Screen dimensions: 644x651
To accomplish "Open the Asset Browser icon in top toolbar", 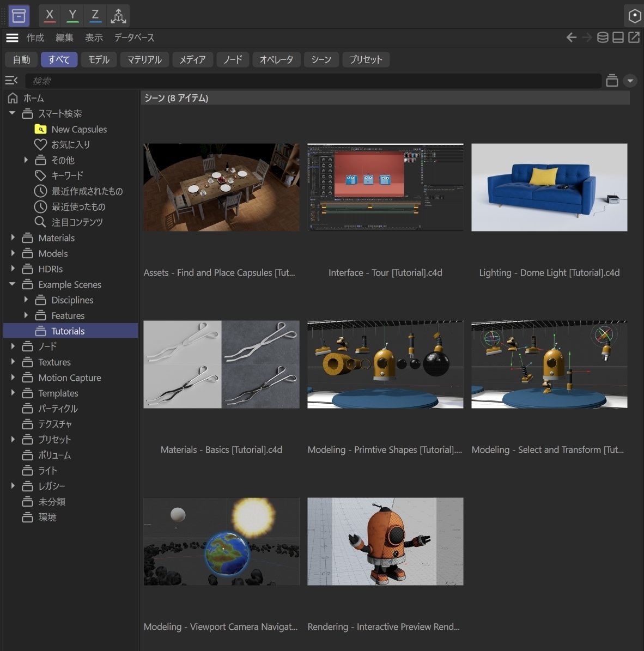I will click(x=19, y=16).
